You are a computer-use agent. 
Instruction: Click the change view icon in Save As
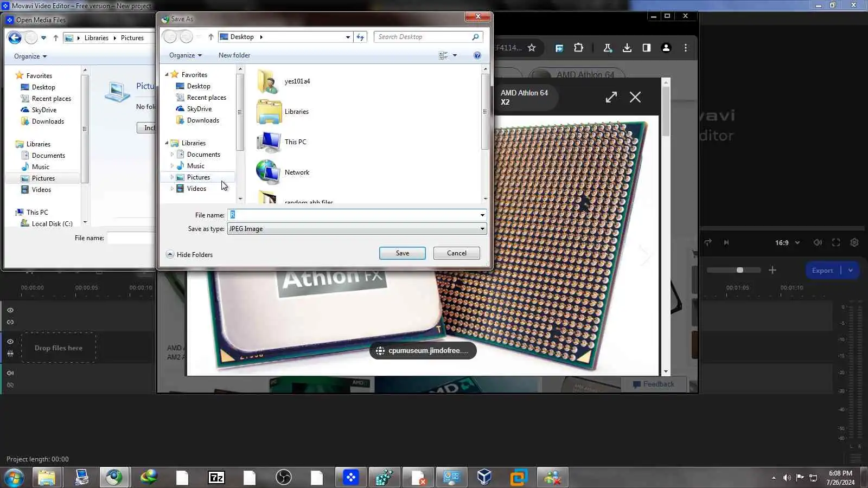pos(443,55)
